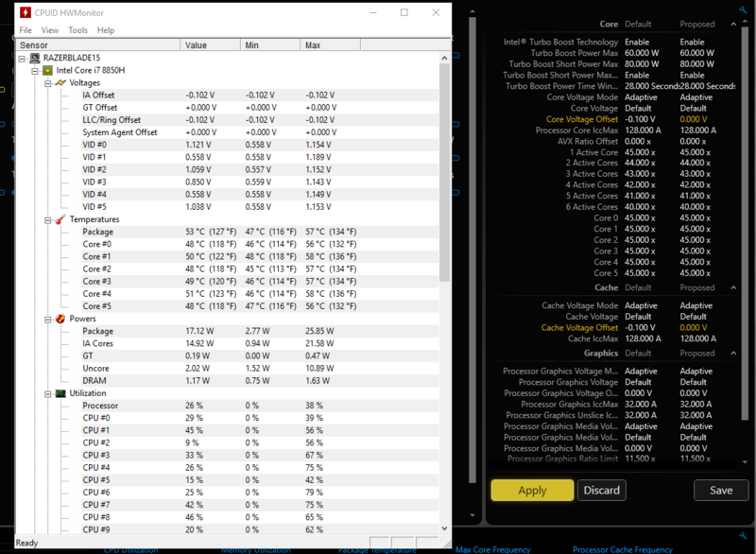Image resolution: width=756 pixels, height=554 pixels.
Task: Collapse the Core settings section in XTU
Action: coord(733,25)
